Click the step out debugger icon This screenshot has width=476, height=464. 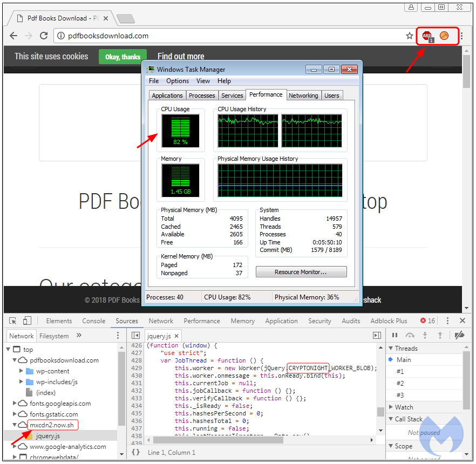pos(440,335)
